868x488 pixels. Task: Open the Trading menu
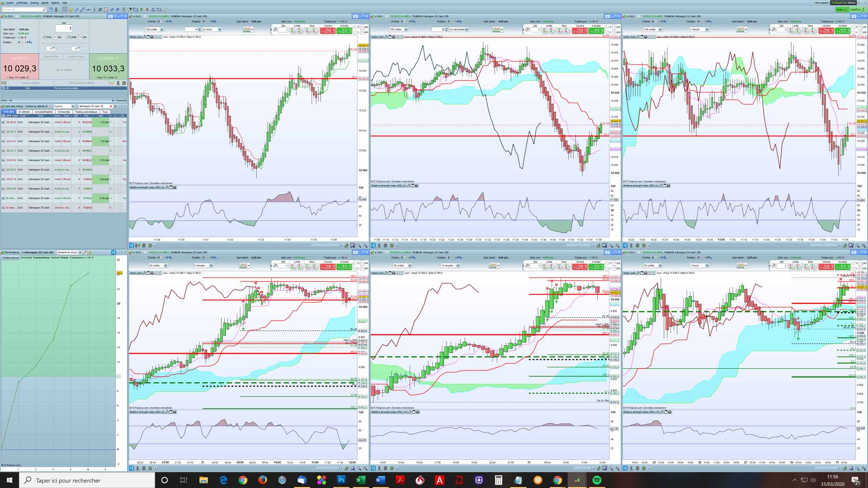pyautogui.click(x=34, y=3)
